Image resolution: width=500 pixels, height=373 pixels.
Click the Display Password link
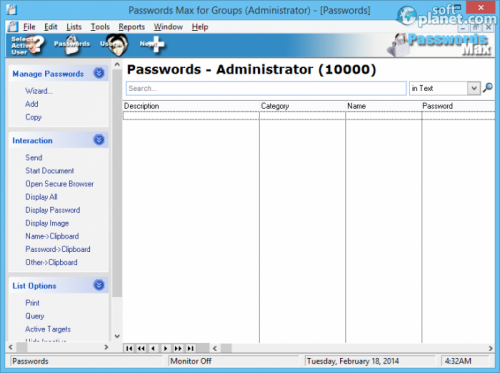tap(53, 210)
